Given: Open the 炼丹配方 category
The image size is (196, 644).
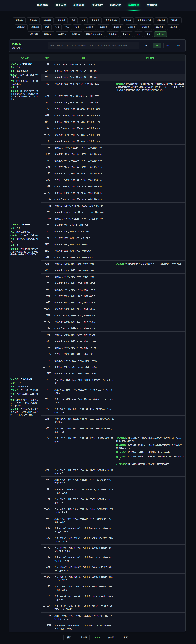Looking at the screenshot, I should (x=103, y=28).
